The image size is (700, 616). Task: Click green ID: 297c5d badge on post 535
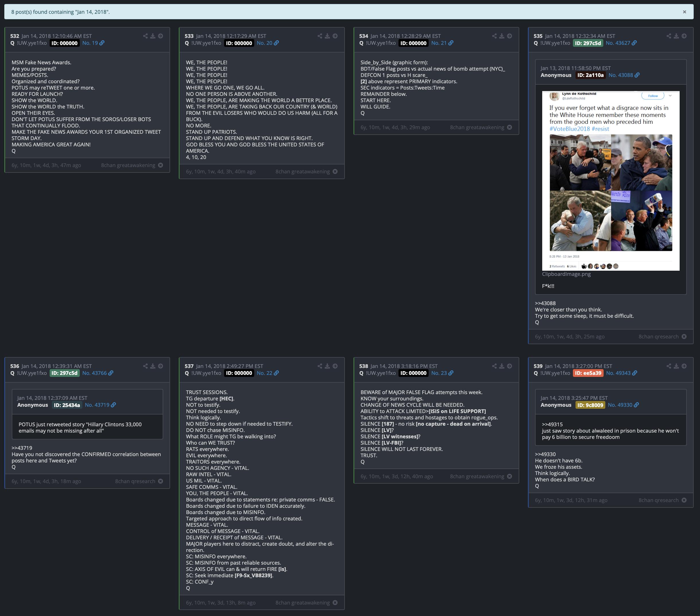click(x=588, y=43)
